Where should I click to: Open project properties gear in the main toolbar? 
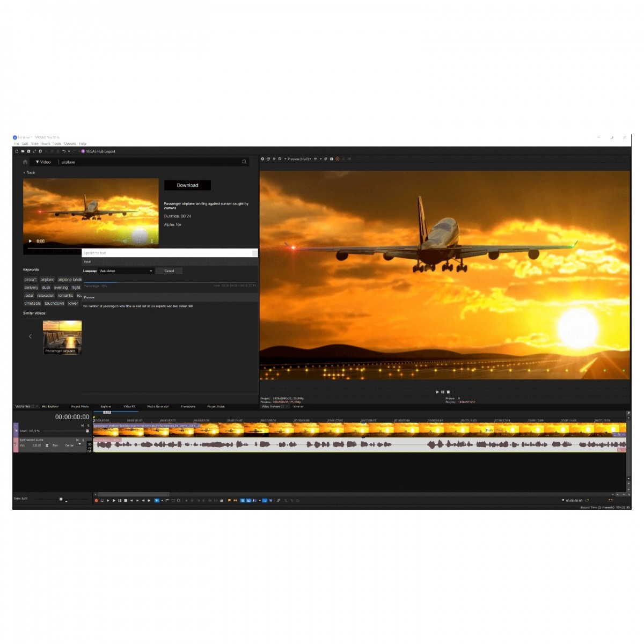(40, 151)
